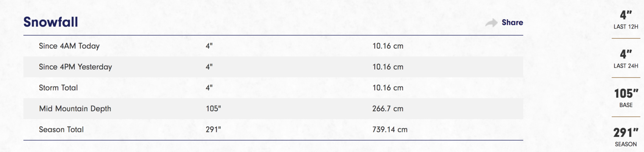Click 4" value in Since 4AM Today row
644x152 pixels.
[209, 46]
